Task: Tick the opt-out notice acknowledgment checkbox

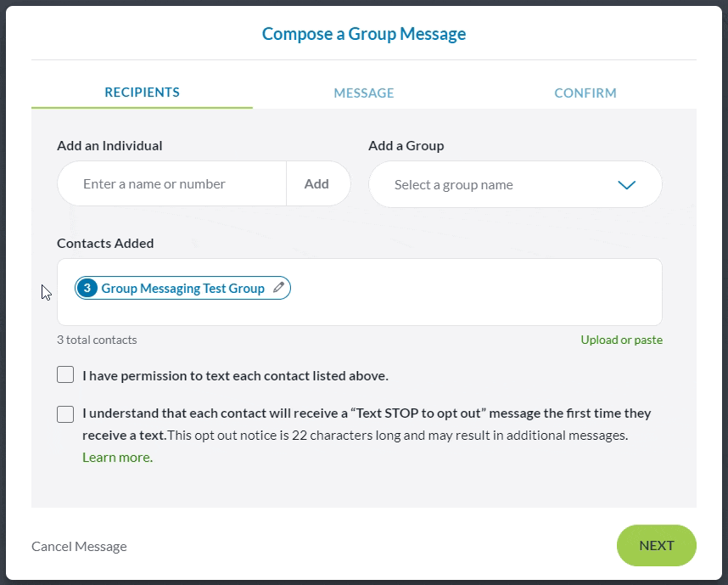Action: [x=65, y=414]
